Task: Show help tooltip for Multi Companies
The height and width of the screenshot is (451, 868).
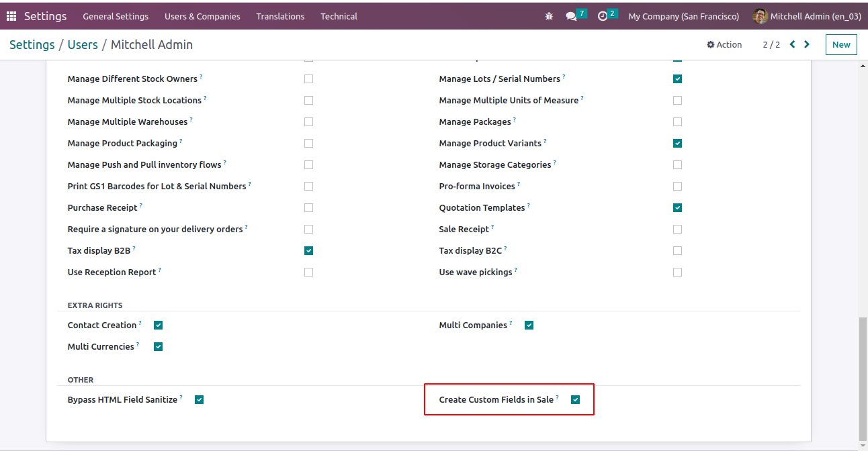Action: coord(511,323)
